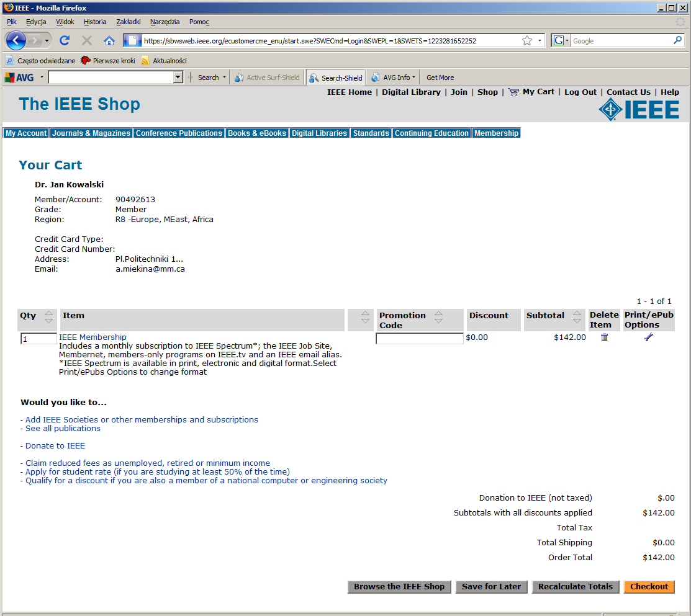Open the Plik menu
691x616 pixels.
pyautogui.click(x=11, y=22)
